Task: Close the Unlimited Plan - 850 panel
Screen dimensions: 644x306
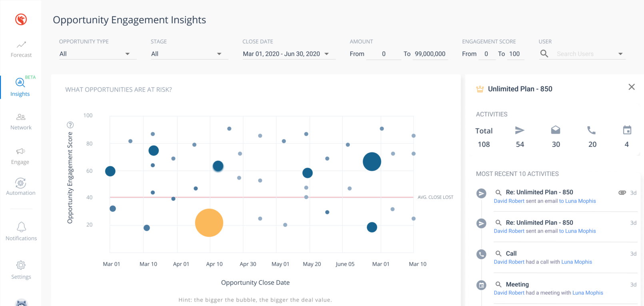Action: pyautogui.click(x=632, y=87)
